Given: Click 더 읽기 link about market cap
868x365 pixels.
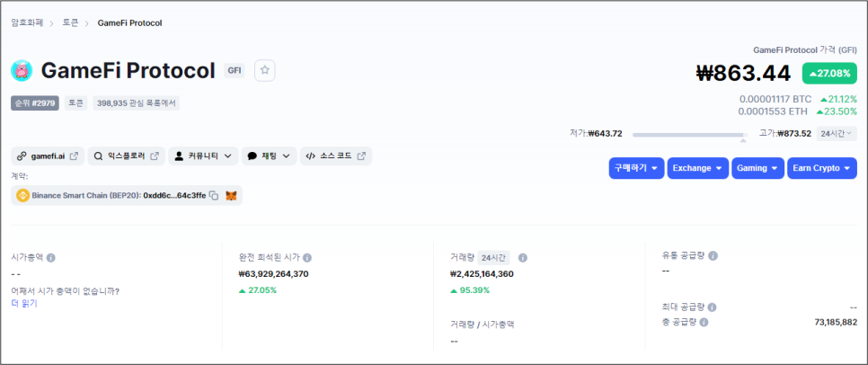Looking at the screenshot, I should pos(24,304).
